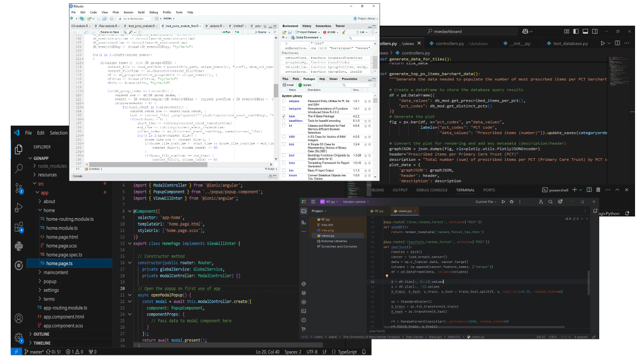Click the broom icon in RStudio Environment pane

pos(343,32)
